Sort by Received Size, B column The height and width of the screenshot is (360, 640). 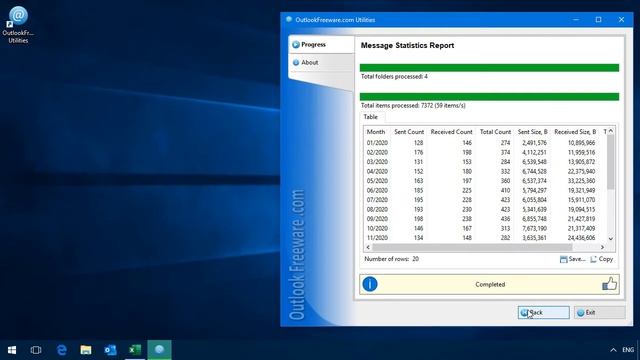[x=575, y=132]
